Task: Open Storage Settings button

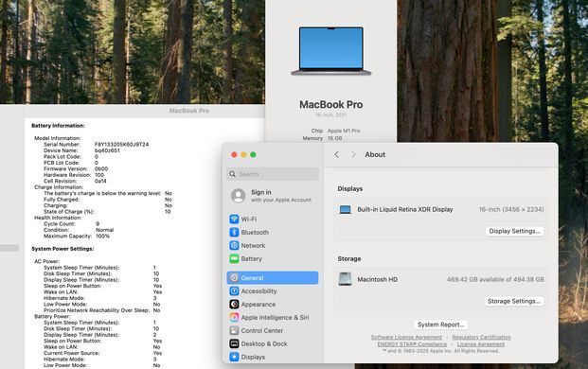Action: coord(513,301)
